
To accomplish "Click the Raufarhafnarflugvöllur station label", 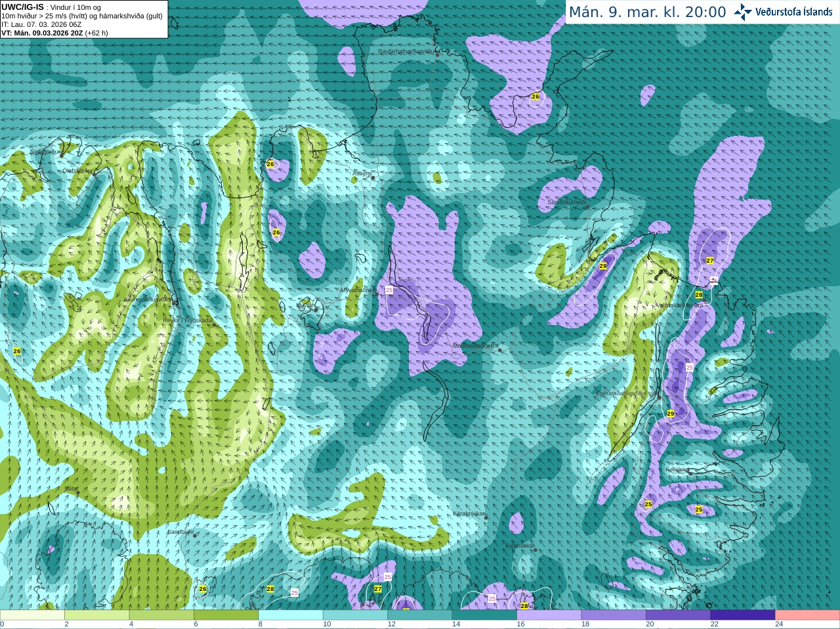I will click(407, 51).
